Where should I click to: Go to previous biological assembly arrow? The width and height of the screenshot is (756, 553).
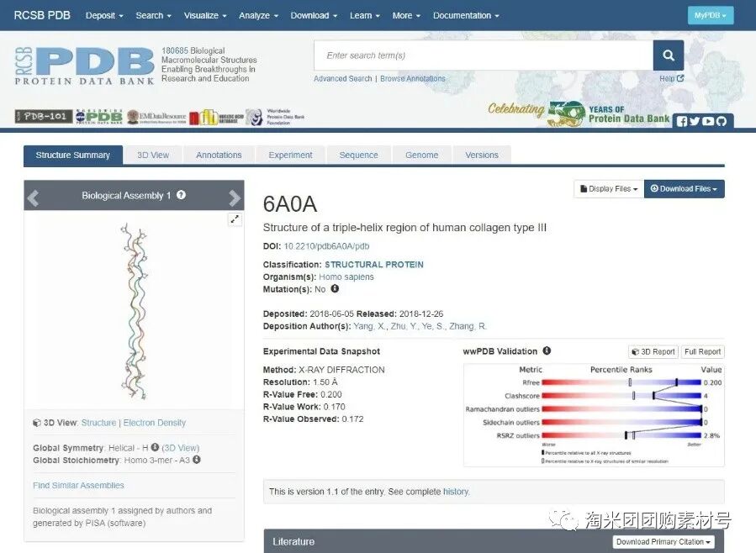34,197
